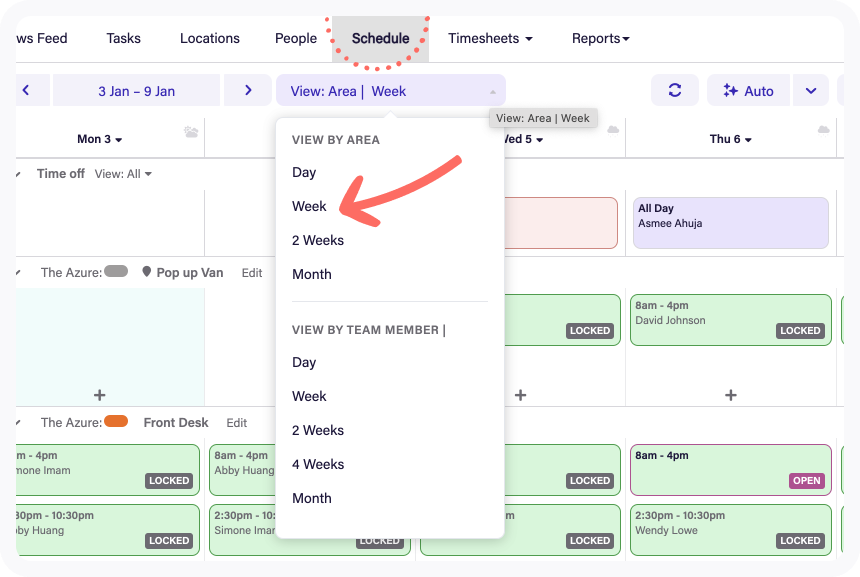Click the weather cloud icon on Thu 6

pyautogui.click(x=824, y=131)
